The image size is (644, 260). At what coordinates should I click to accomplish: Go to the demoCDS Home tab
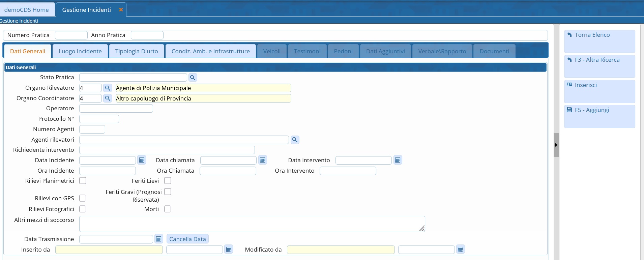(x=27, y=10)
